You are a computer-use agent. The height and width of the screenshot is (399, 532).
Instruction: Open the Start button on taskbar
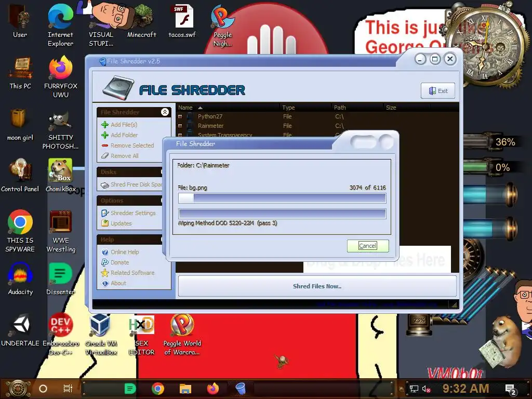click(x=17, y=389)
